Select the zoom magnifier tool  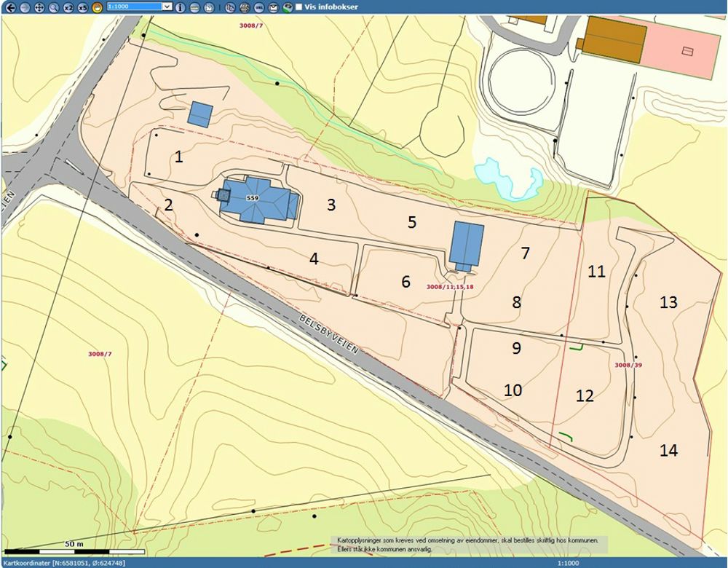(x=53, y=7)
